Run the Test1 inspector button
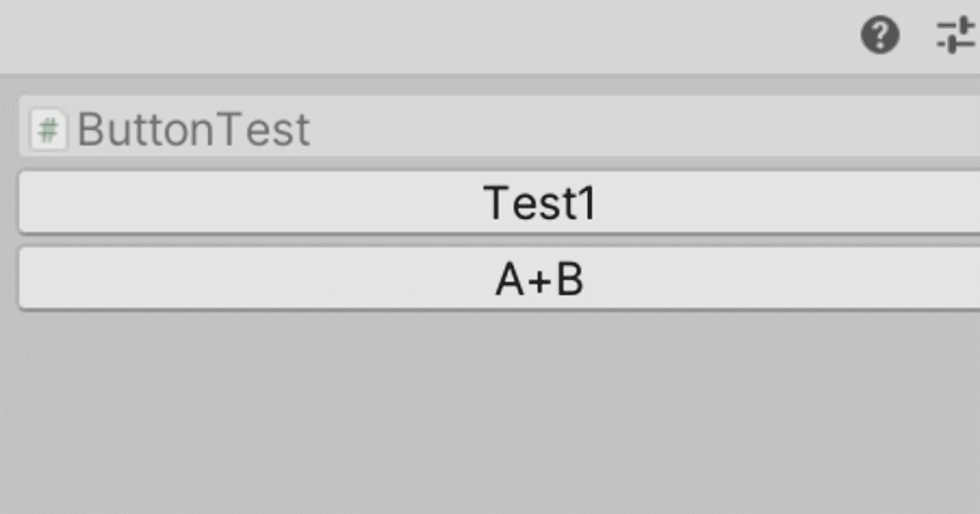This screenshot has width=980, height=514. pyautogui.click(x=499, y=202)
